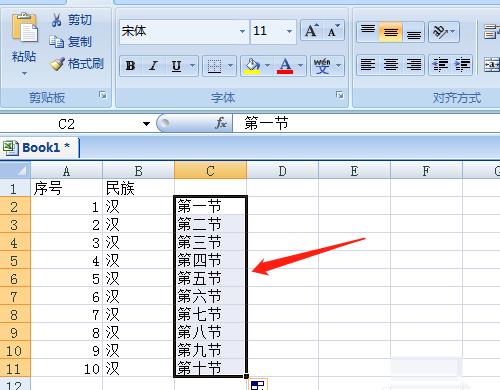This screenshot has width=500, height=390.
Task: Select column D header
Action: pyautogui.click(x=282, y=171)
